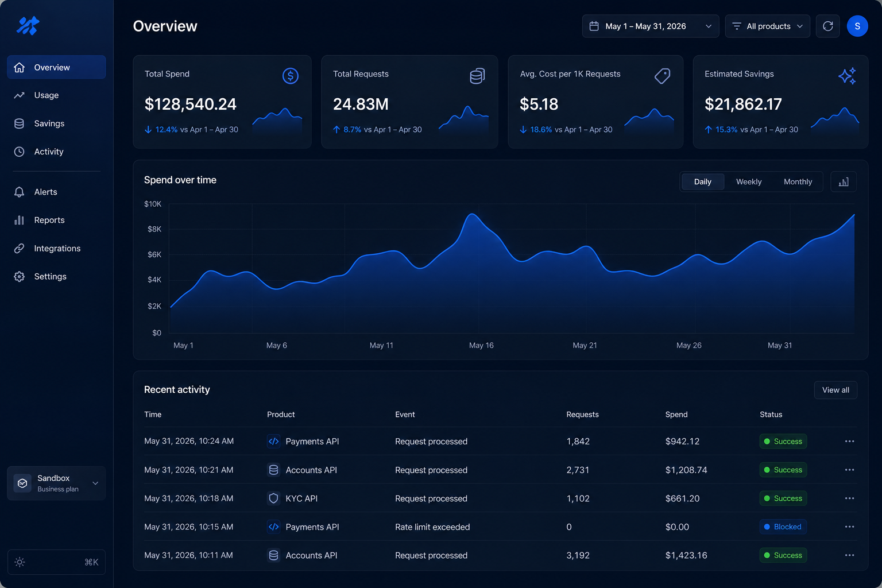The height and width of the screenshot is (588, 882).
Task: Click the Reports bar-chart icon
Action: point(20,220)
